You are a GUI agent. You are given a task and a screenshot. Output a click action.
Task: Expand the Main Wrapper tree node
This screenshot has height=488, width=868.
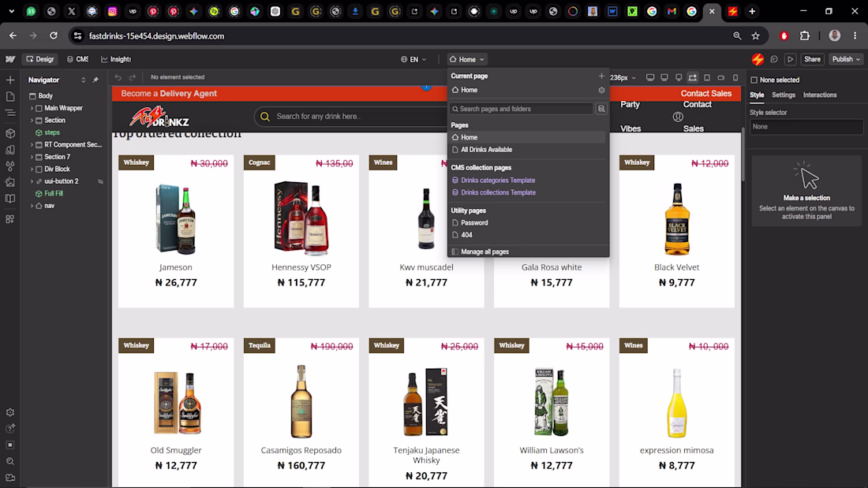pos(32,109)
